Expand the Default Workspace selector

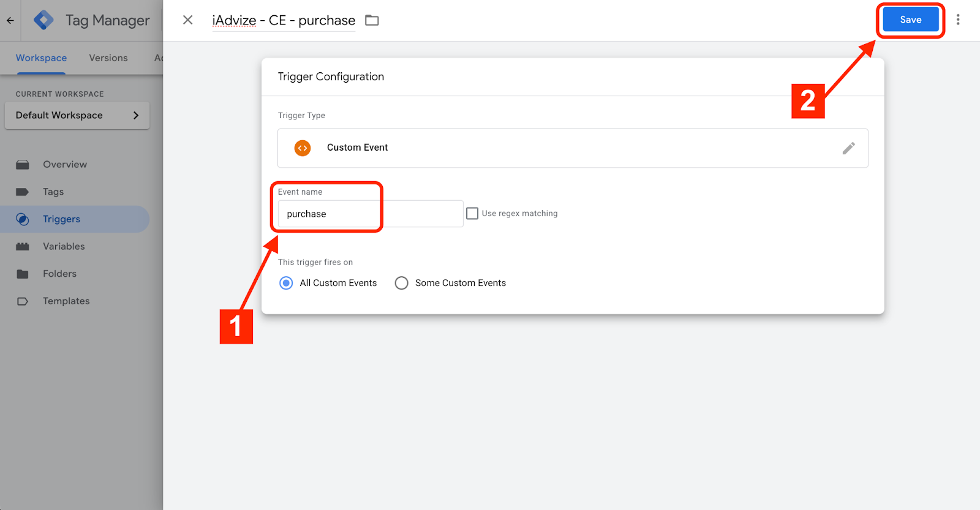pyautogui.click(x=77, y=116)
